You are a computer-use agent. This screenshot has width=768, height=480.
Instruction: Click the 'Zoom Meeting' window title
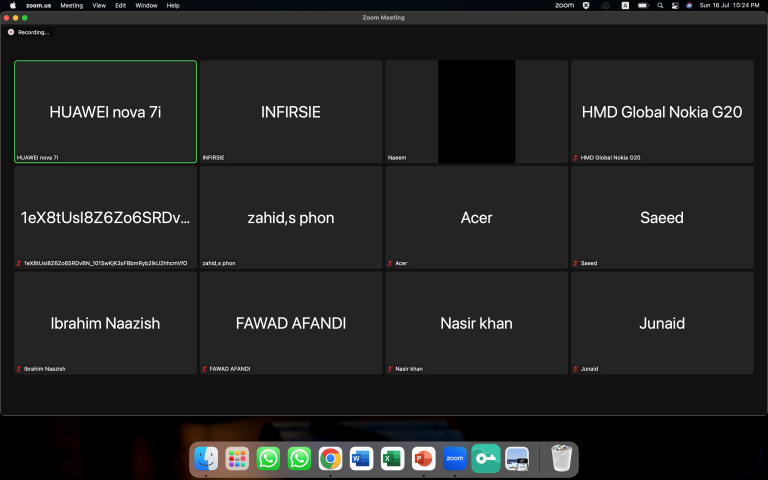point(384,18)
